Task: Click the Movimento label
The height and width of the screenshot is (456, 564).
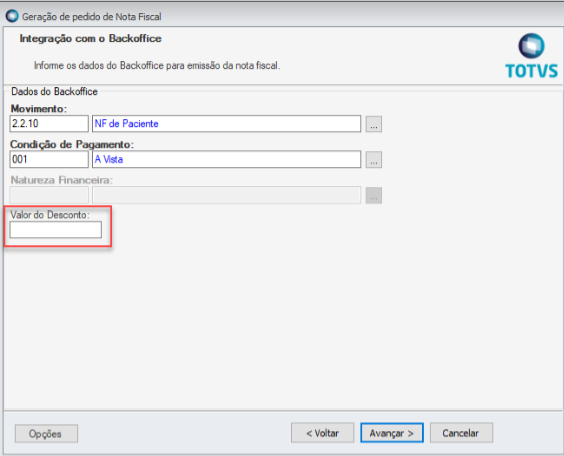Action: tap(39, 109)
